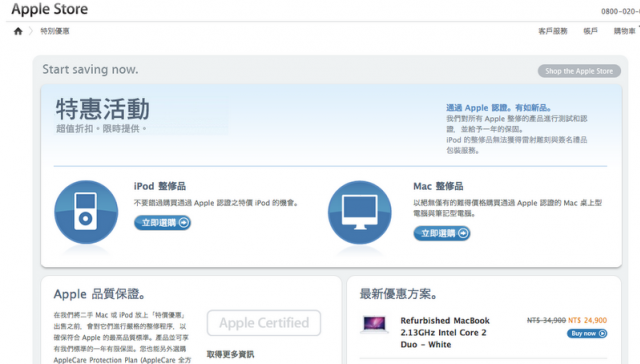640x364 pixels.
Task: Open the iPod 整修品 heading
Action: [160, 186]
